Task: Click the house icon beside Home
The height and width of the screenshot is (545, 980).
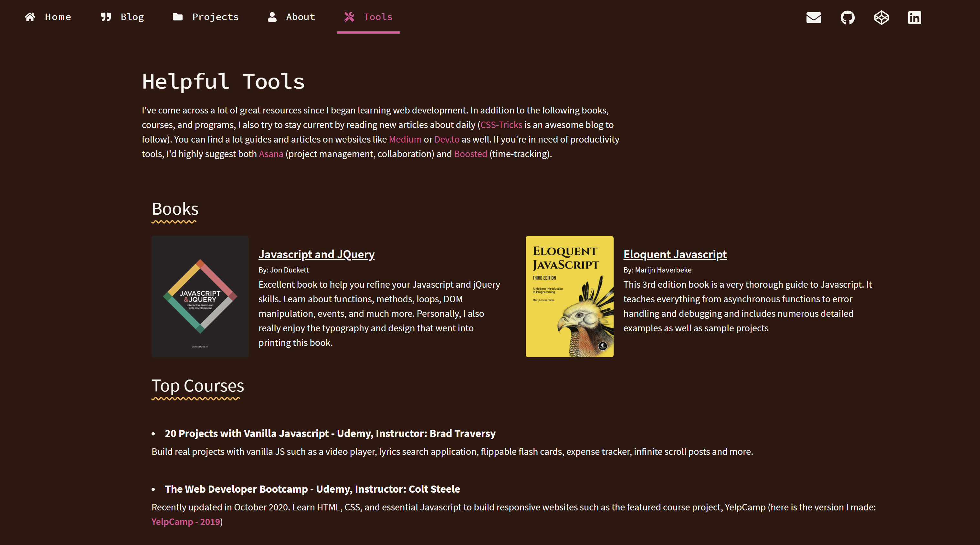Action: click(x=30, y=17)
